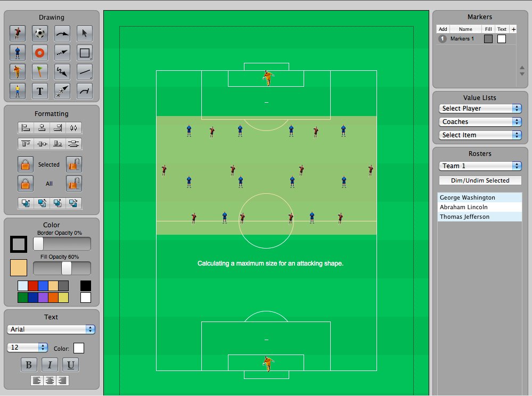Pick the red color swatch
The width and height of the screenshot is (532, 396).
click(33, 286)
